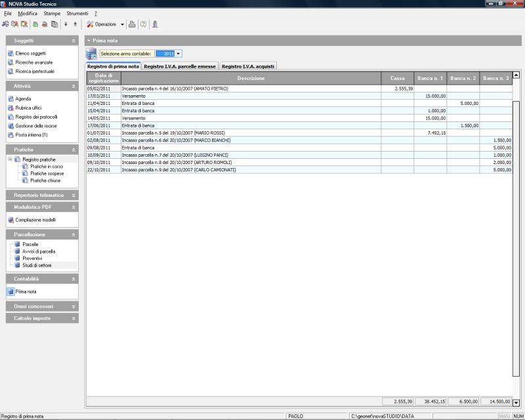Screen dimensions: 525x420
Task: Expand the Calcolo imposte section
Action: tap(73, 318)
